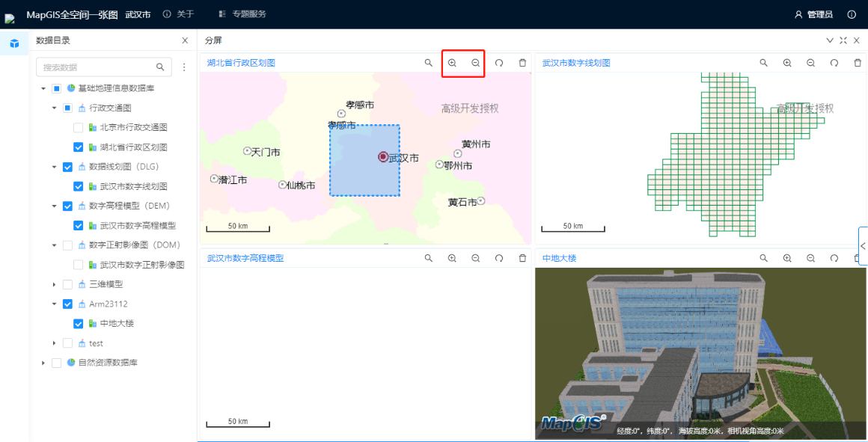Delete the 武汉市数字高程模型 pane with trash icon
868x442 pixels.
522,258
